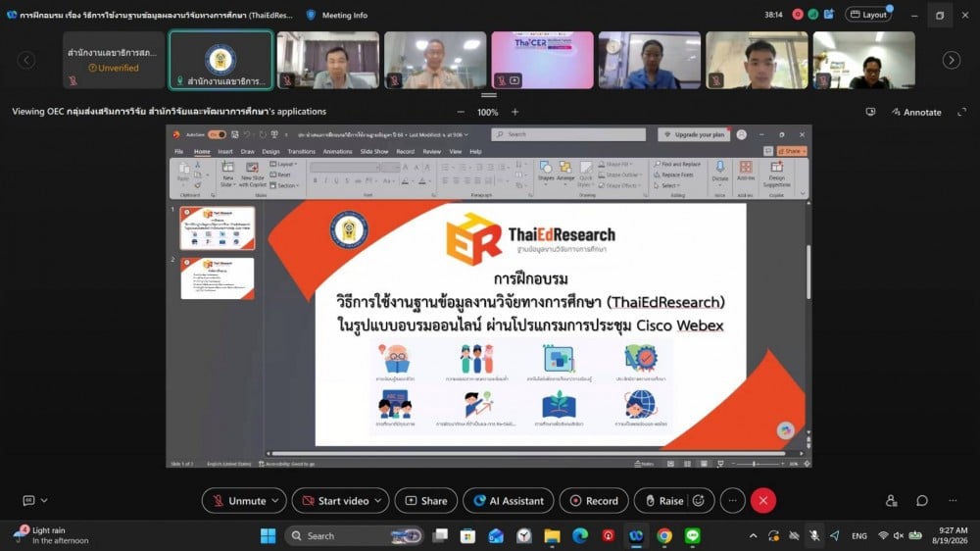Open Windows Start menu

pos(269,536)
